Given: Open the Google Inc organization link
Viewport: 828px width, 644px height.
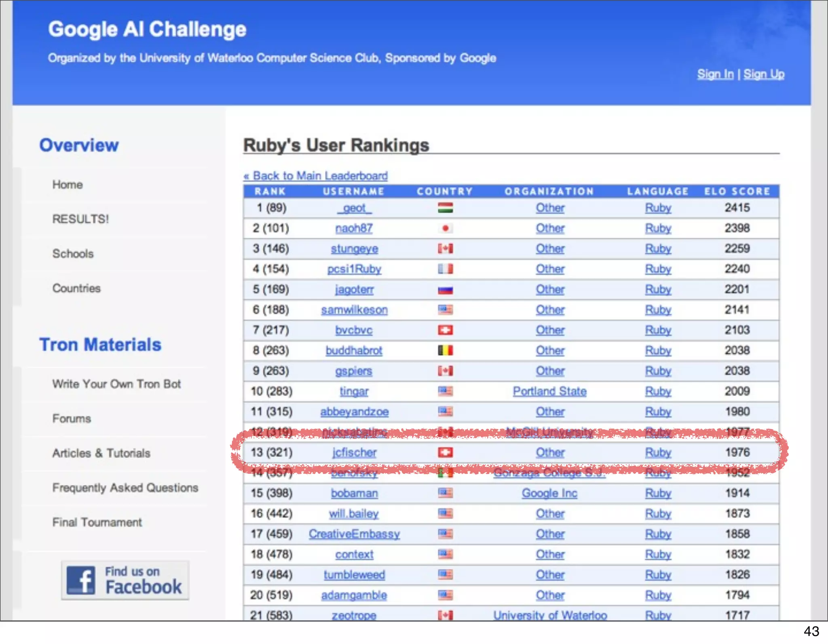Looking at the screenshot, I should pyautogui.click(x=549, y=493).
